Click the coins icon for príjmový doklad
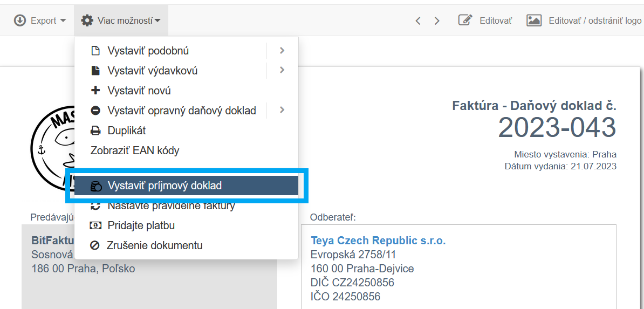The width and height of the screenshot is (644, 309). coord(95,186)
